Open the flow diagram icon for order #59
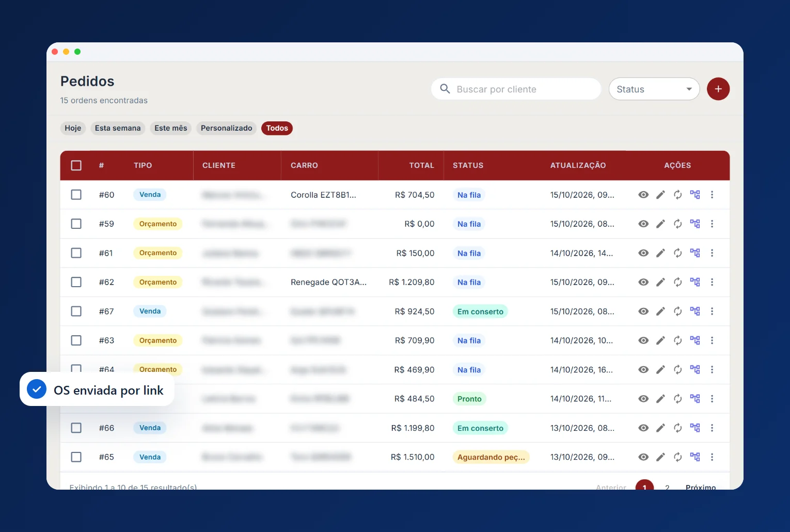Viewport: 790px width, 532px height. pyautogui.click(x=695, y=224)
